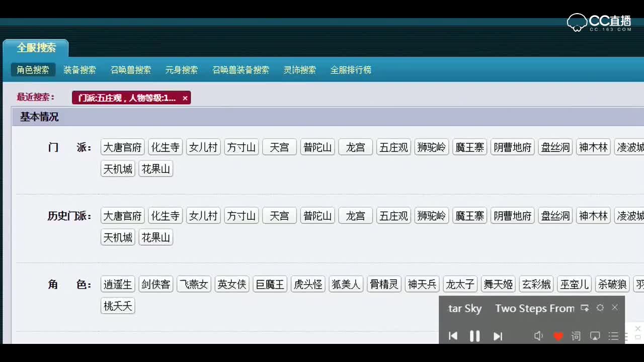Open the 灵饰搜索 section
Viewport: 644px width, 362px height.
pos(299,70)
